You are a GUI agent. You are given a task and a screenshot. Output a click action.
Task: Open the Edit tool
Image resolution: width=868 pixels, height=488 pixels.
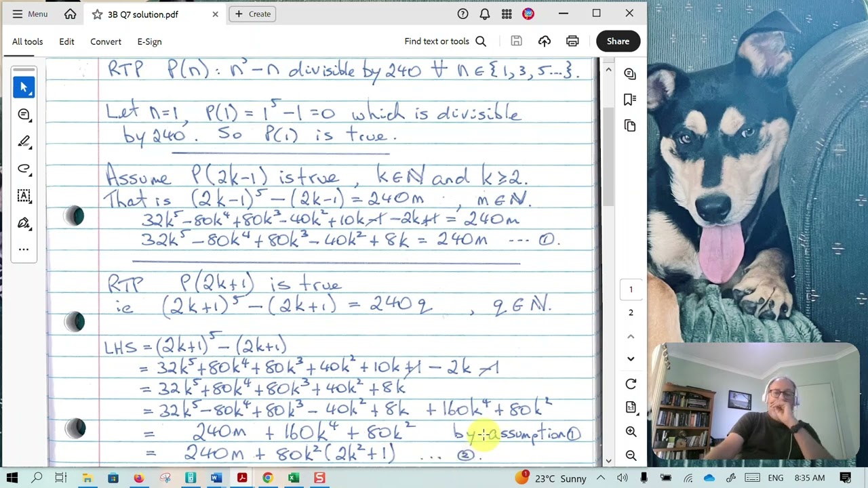pyautogui.click(x=66, y=41)
